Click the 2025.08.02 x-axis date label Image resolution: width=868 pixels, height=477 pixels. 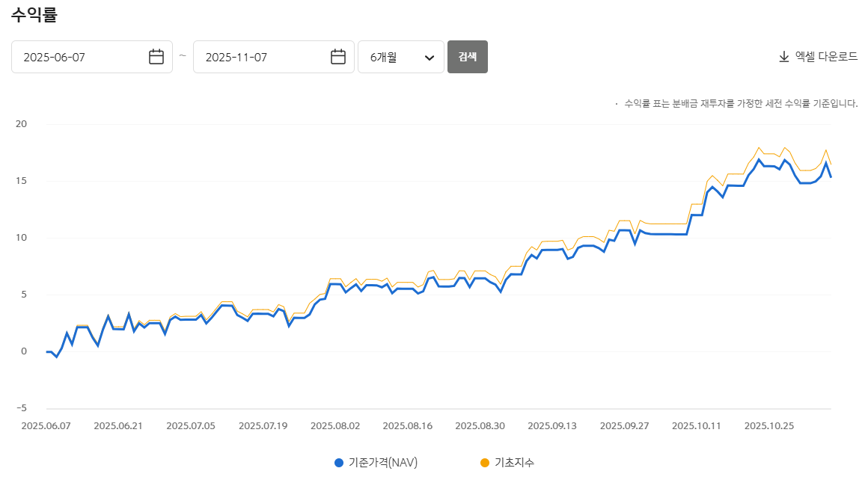point(335,425)
